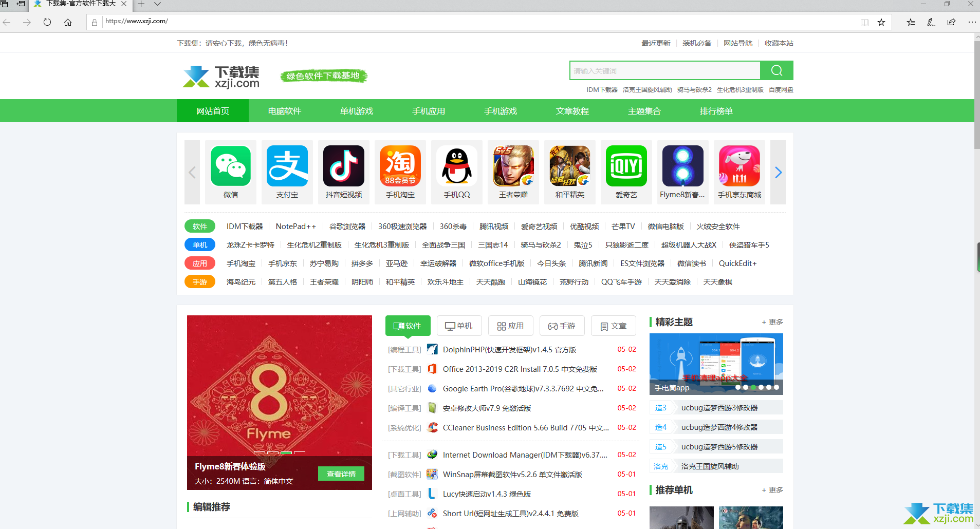Open the 海岛纪元 mobile game link
This screenshot has width=980, height=529.
[x=241, y=282]
